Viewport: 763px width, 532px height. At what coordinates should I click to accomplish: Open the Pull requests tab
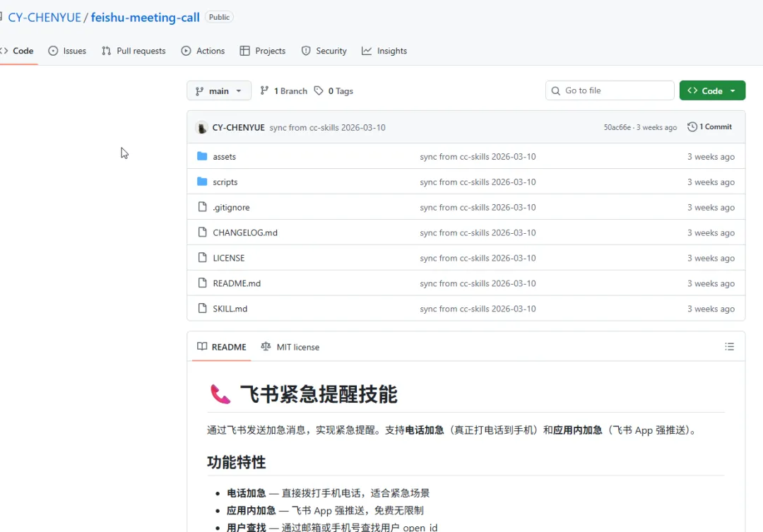click(134, 51)
